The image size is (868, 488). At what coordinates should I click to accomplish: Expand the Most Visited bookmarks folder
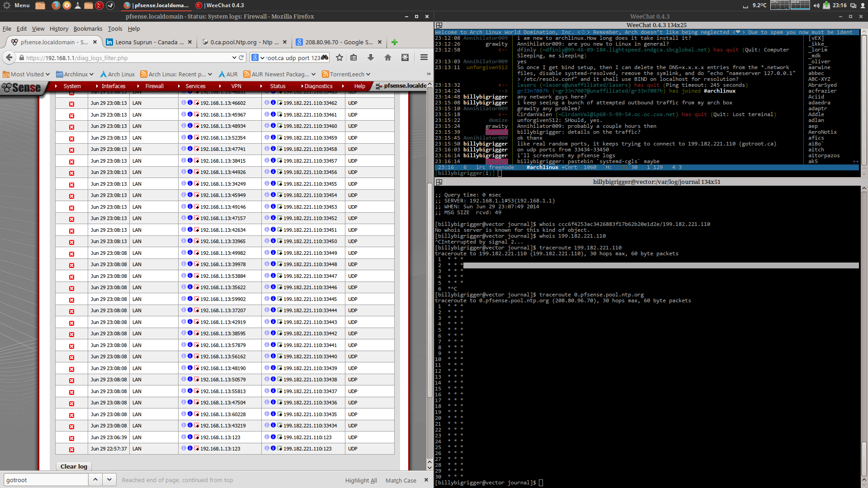click(x=26, y=74)
